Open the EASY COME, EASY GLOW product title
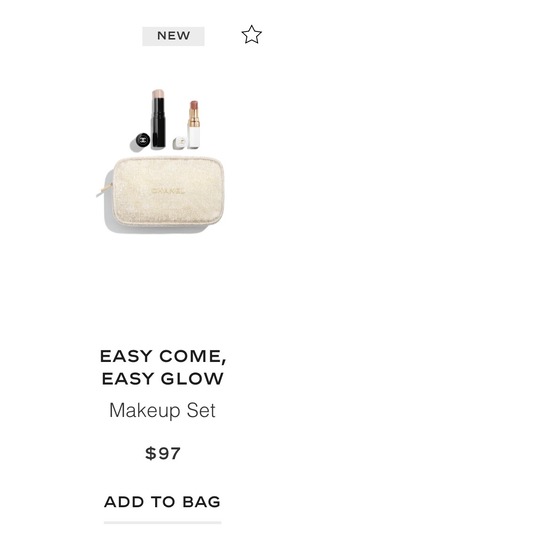This screenshot has width=550, height=550. (x=163, y=367)
